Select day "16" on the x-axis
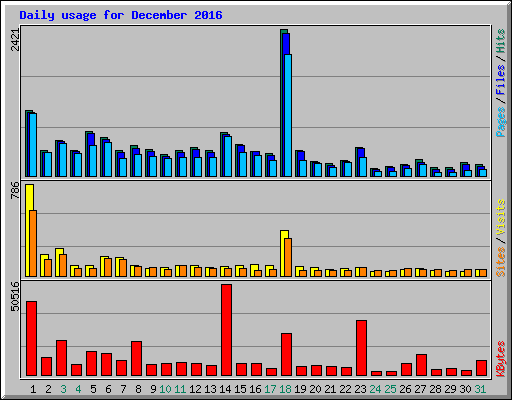The image size is (512, 400). point(255,389)
